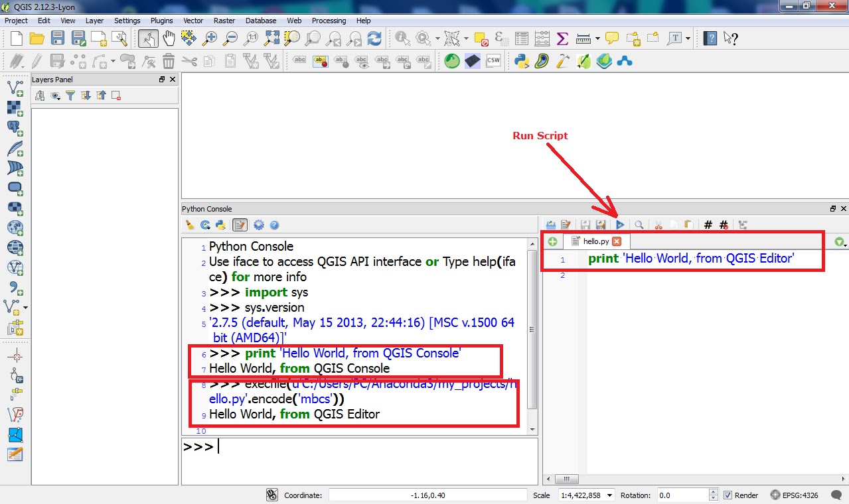
Task: Open statistical summary sigma icon
Action: click(562, 38)
